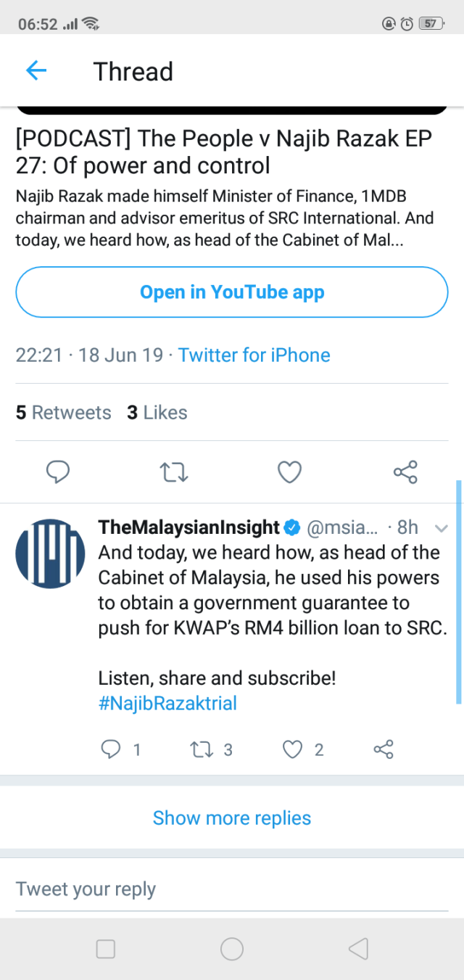464x980 pixels.
Task: View the 3 Likes list
Action: [x=157, y=413]
